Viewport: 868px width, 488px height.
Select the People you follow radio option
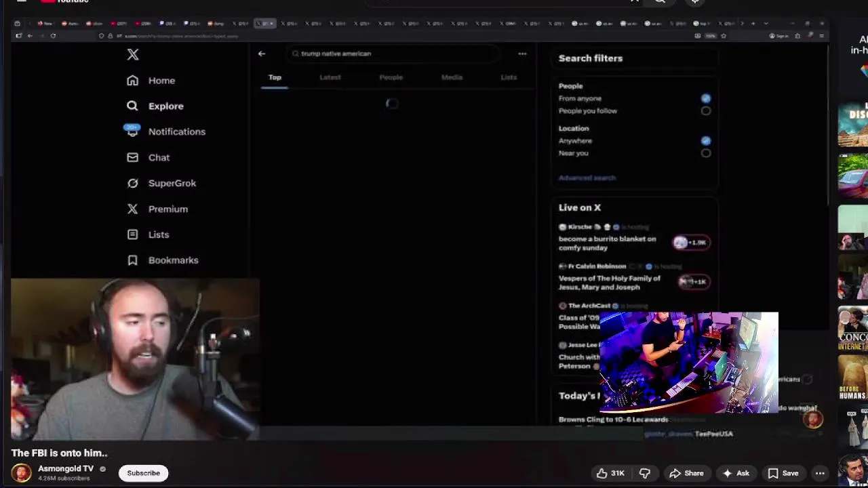pyautogui.click(x=706, y=111)
